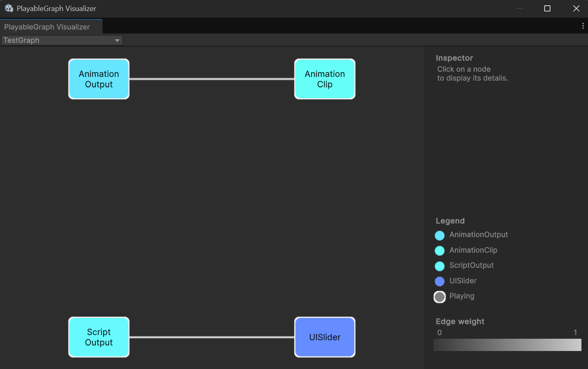Click the edge between Script Output and UISlider

pos(212,337)
